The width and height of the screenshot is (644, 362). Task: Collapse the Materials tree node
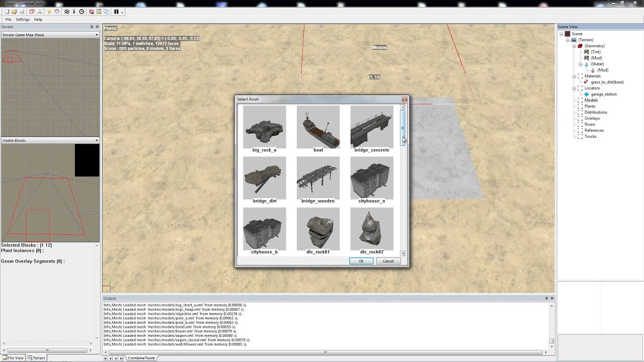[574, 76]
